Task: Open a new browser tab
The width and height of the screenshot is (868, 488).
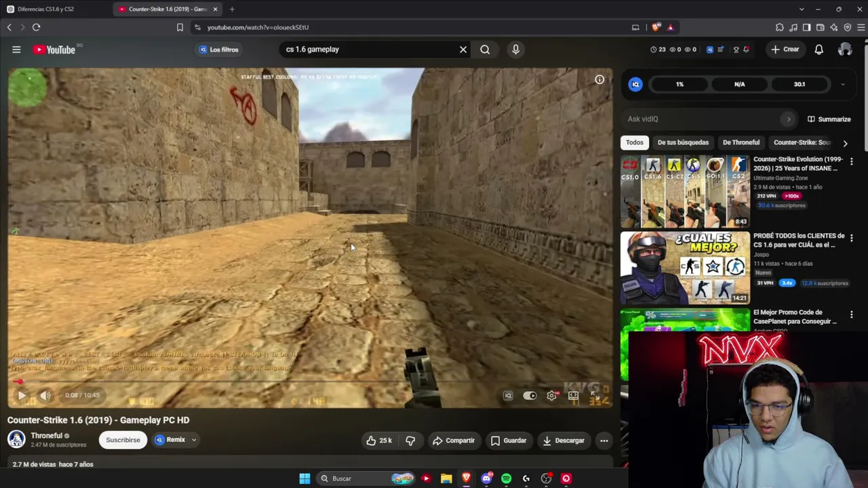Action: click(x=232, y=9)
